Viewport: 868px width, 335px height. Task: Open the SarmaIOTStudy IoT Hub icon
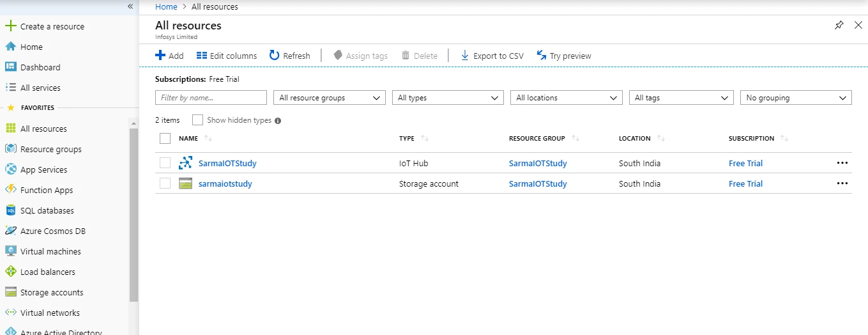tap(185, 163)
